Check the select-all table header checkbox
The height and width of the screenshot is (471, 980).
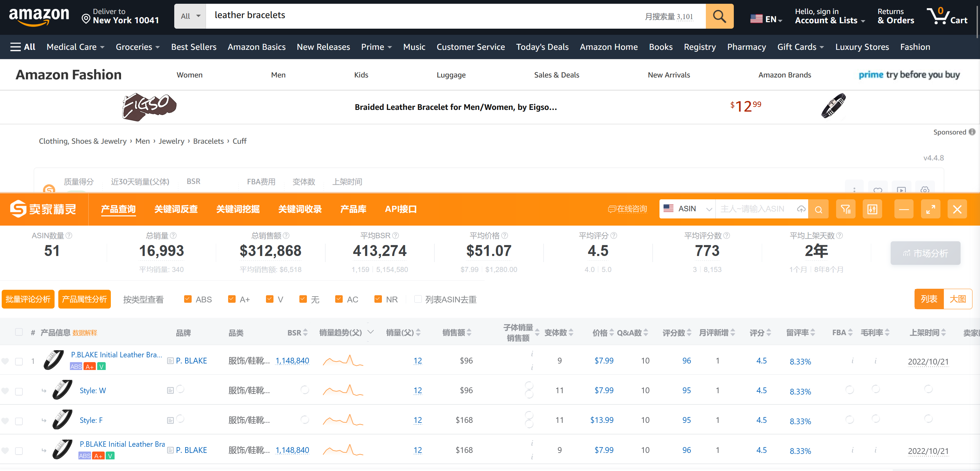[19, 332]
